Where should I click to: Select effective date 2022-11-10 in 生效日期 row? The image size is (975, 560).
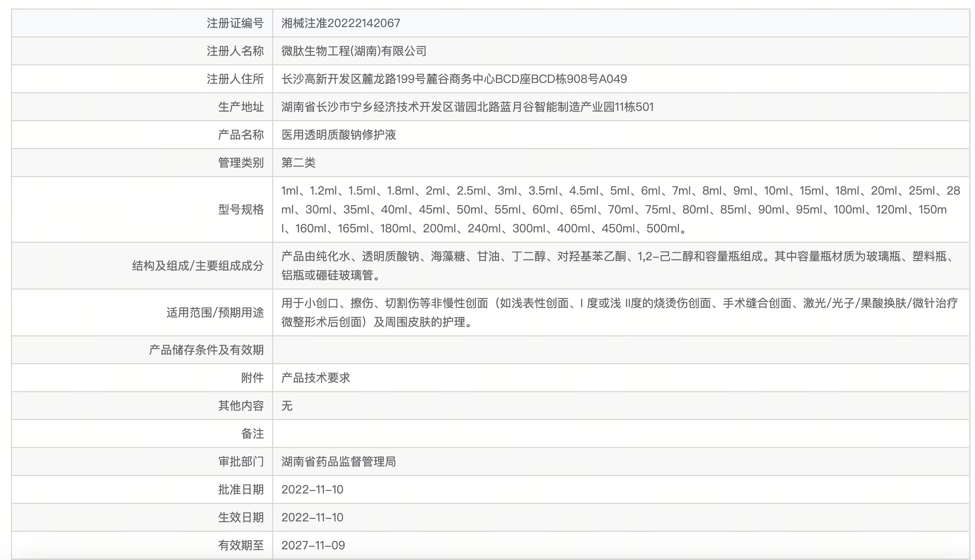tap(313, 517)
